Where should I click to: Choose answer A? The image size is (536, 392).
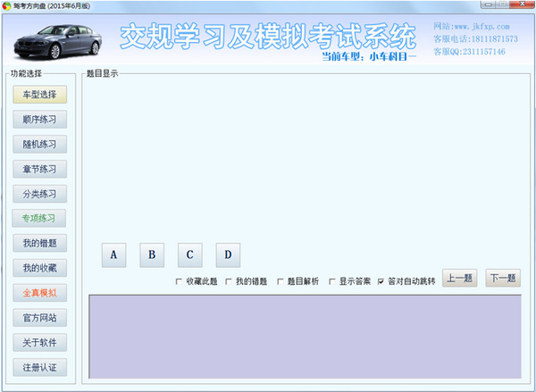(x=113, y=255)
